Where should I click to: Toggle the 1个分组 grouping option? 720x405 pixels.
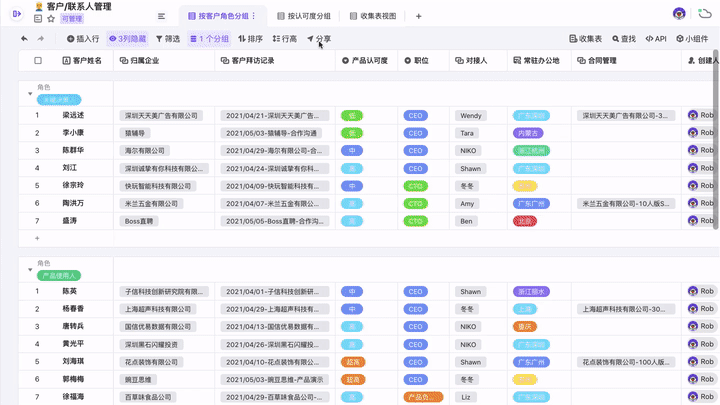[209, 39]
